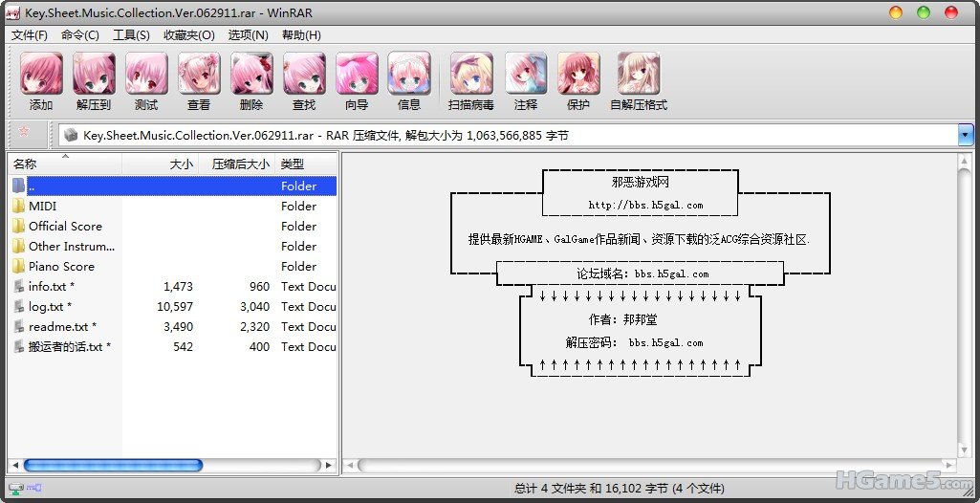Sort by the 类型 column header
This screenshot has width=980, height=503.
306,164
